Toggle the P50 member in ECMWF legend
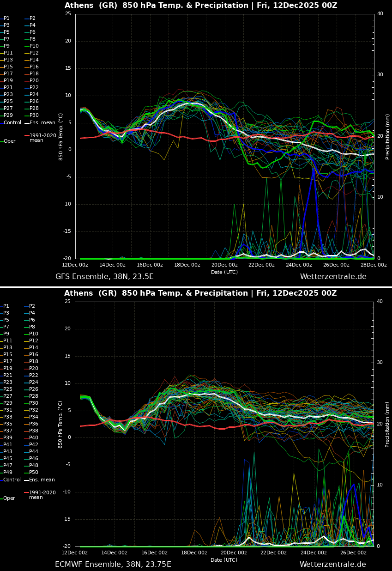Viewport: 392px width, 571px height. point(34,473)
